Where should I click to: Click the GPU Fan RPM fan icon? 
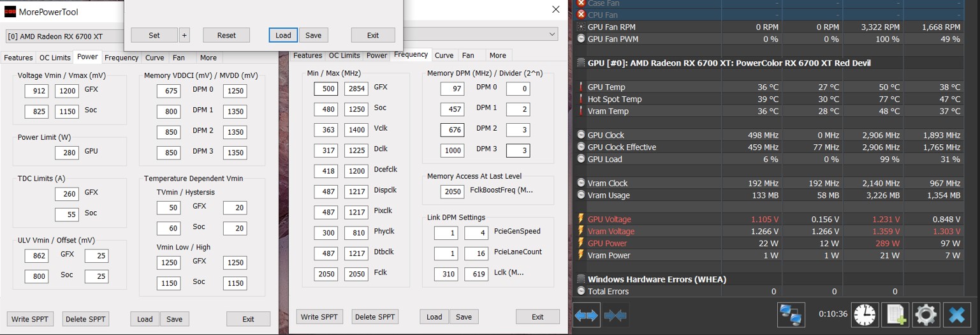pos(581,27)
